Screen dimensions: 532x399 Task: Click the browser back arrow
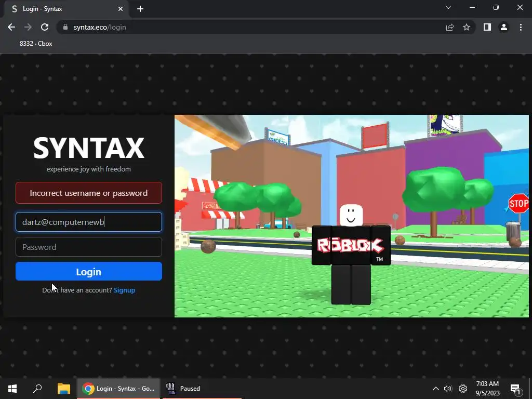(11, 27)
